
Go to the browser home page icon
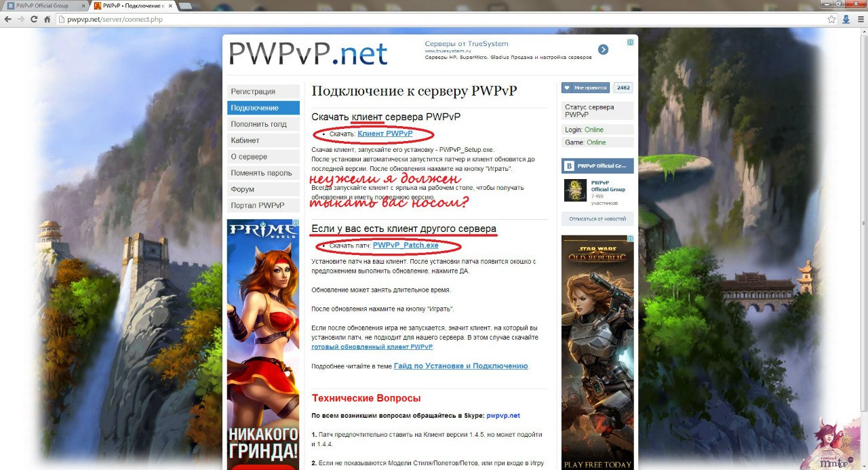[47, 20]
